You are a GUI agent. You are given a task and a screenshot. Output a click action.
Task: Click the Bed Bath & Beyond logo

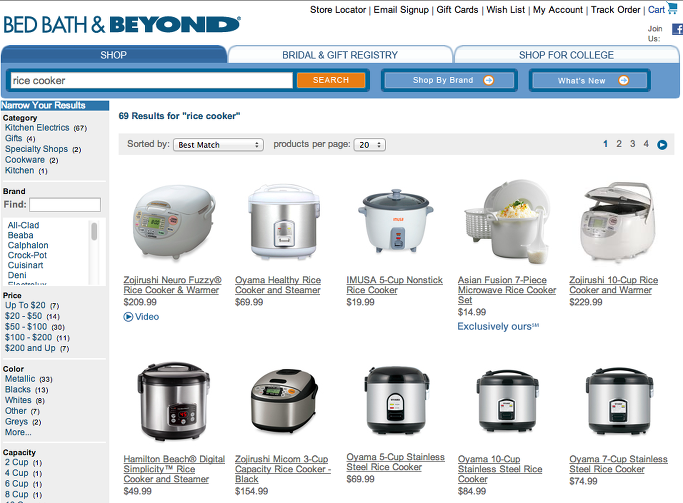[x=122, y=25]
